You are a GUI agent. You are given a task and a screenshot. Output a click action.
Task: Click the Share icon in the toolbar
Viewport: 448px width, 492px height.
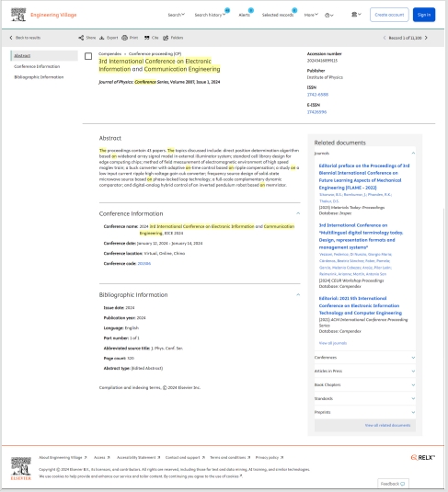[x=81, y=38]
